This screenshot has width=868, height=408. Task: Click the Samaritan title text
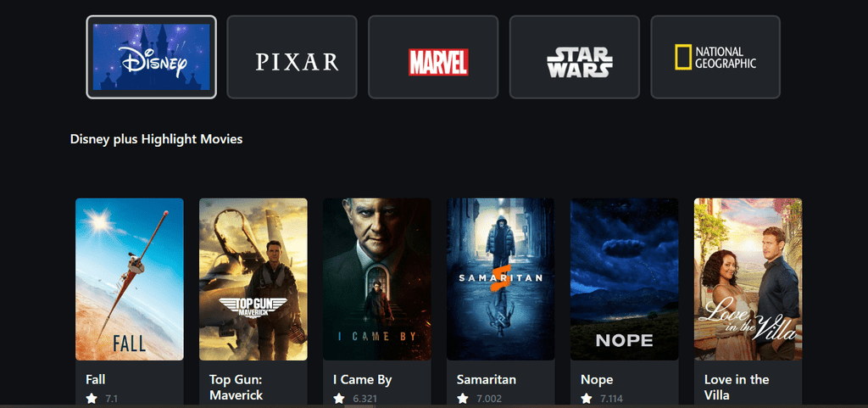click(487, 380)
